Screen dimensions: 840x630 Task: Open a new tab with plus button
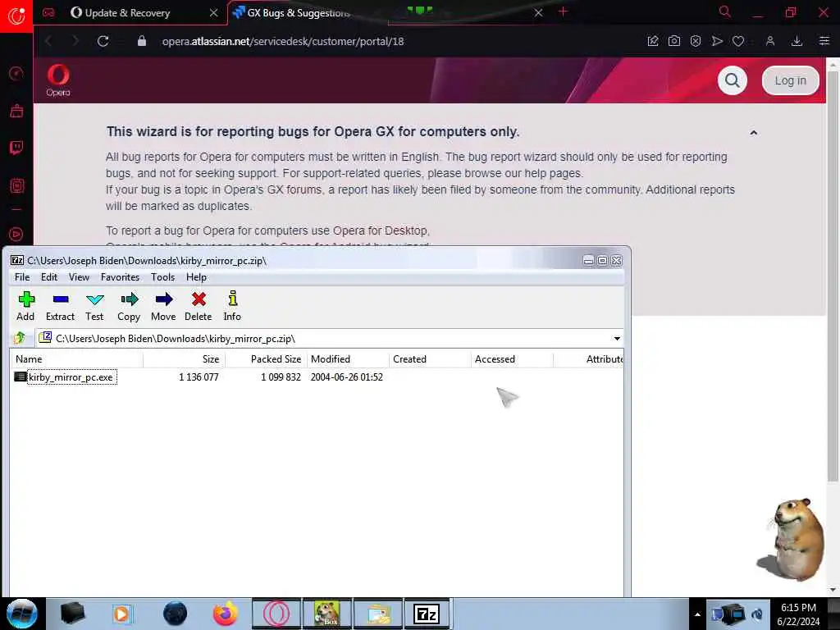coord(563,11)
